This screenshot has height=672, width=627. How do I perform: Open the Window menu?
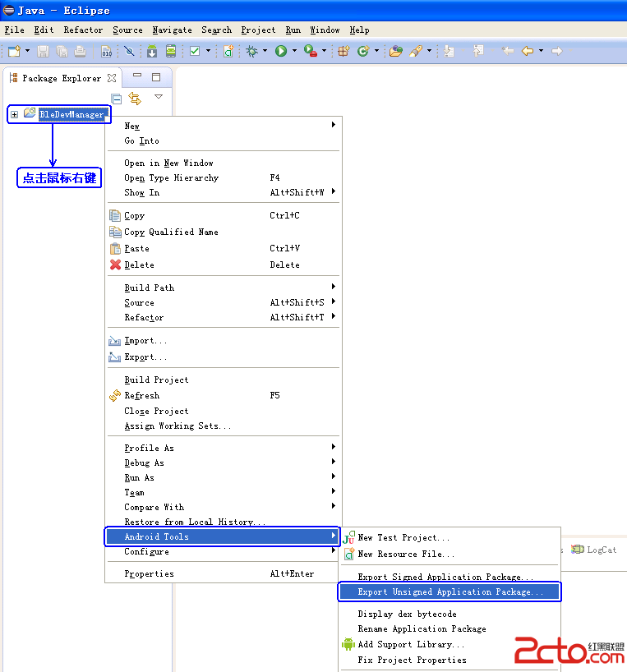pyautogui.click(x=325, y=30)
